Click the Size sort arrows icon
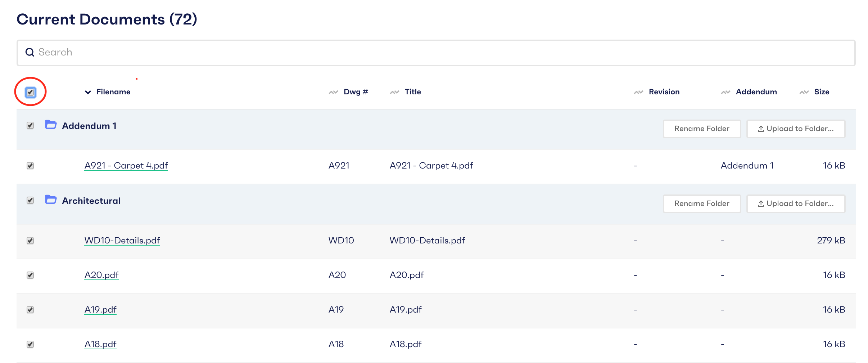Screen dimensions: 868x363 pos(804,92)
